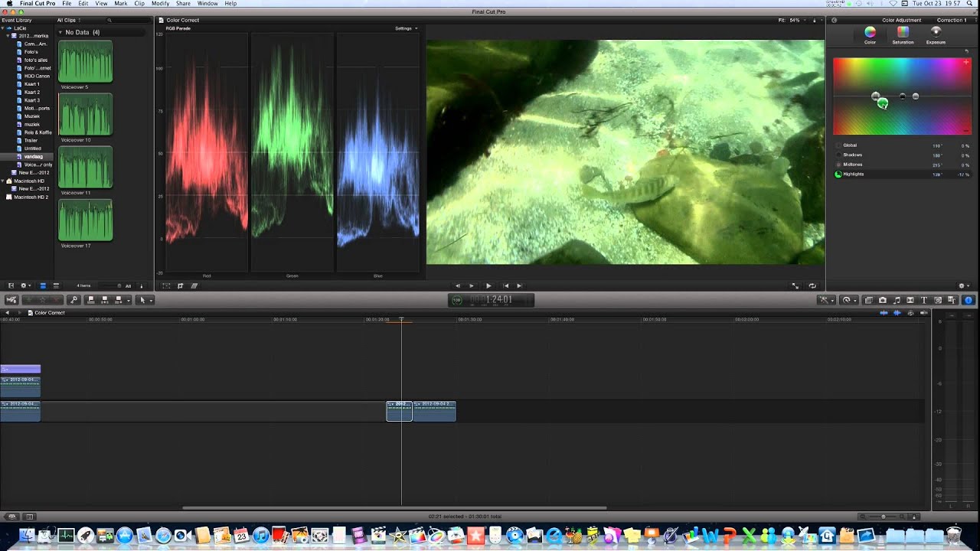The width and height of the screenshot is (980, 551).
Task: Go back from the Color Adjustment panel
Action: tap(834, 20)
